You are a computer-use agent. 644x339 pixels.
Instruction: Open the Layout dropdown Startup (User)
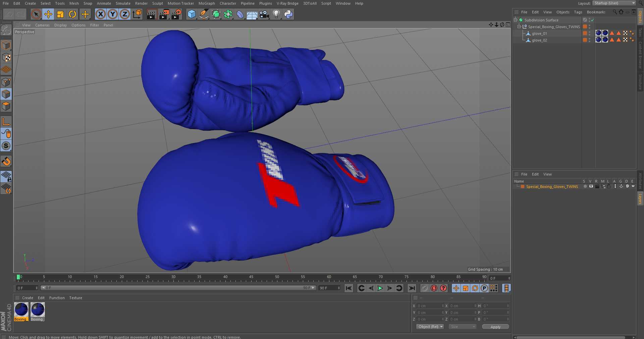pyautogui.click(x=614, y=3)
